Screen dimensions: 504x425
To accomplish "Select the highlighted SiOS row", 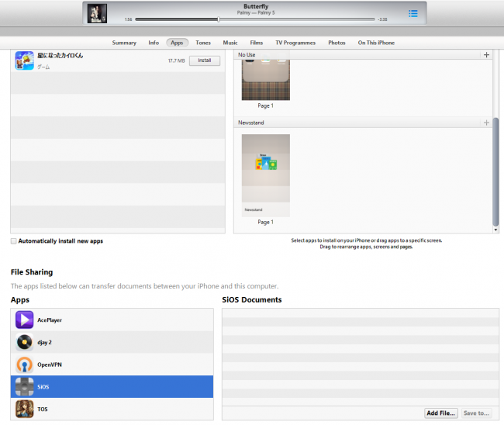I will [x=112, y=387].
